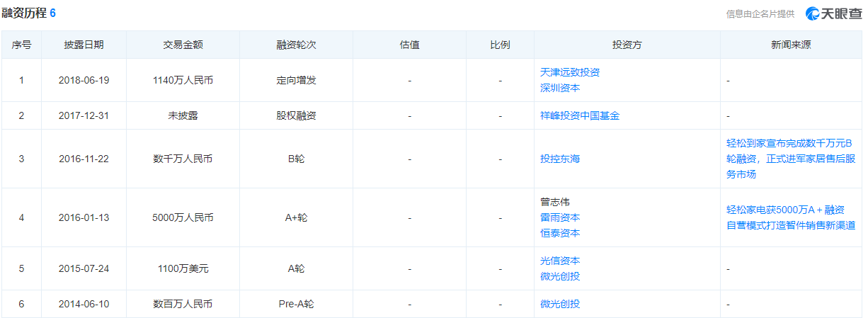
Task: Click the 新闻来源 column header
Action: [x=791, y=45]
